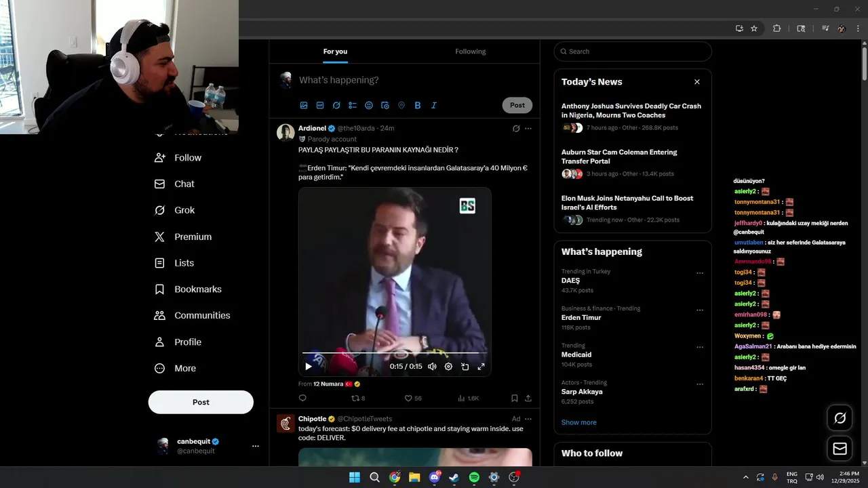Open Chat in the left sidebar
The width and height of the screenshot is (868, 488).
point(175,184)
